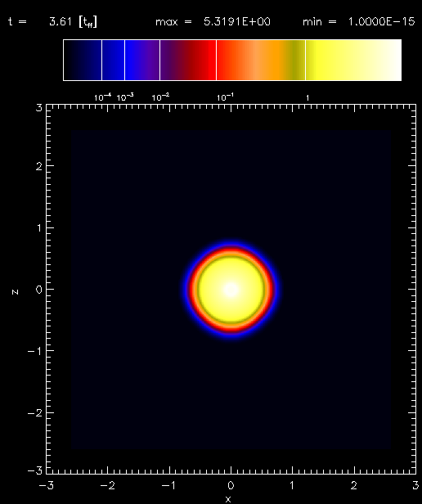
Task: Click the max value 5.3191E+00 readout
Action: (x=237, y=22)
